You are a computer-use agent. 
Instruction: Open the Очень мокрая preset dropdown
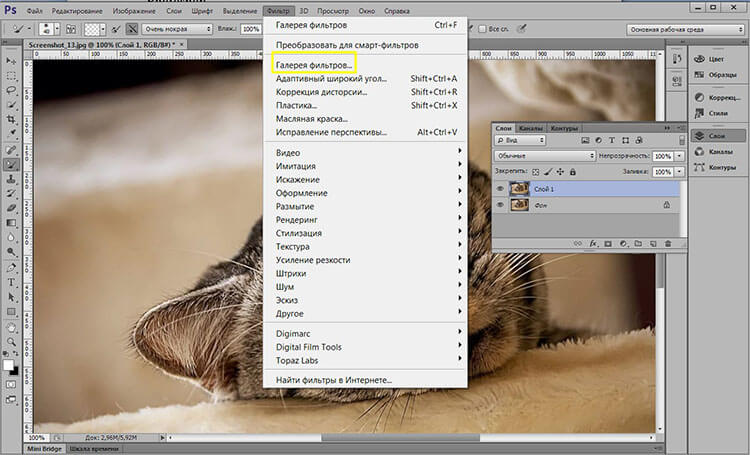tap(177, 29)
